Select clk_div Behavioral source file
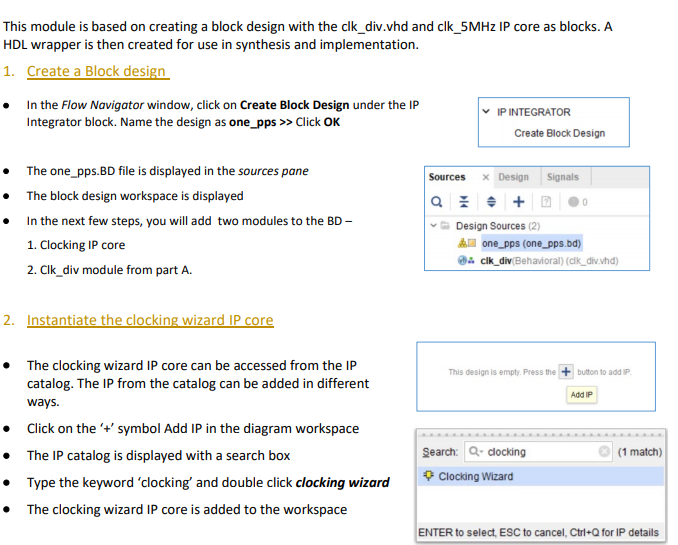 pos(549,260)
